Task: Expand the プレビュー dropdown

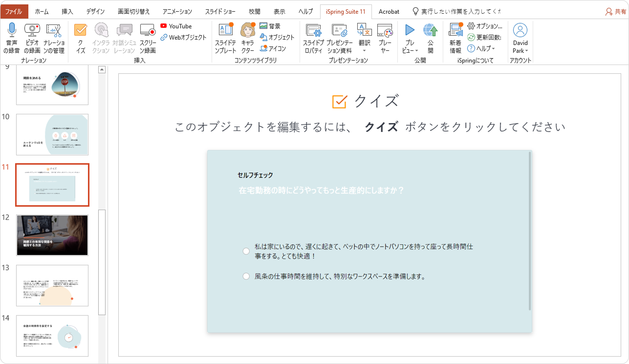Action: pos(410,51)
